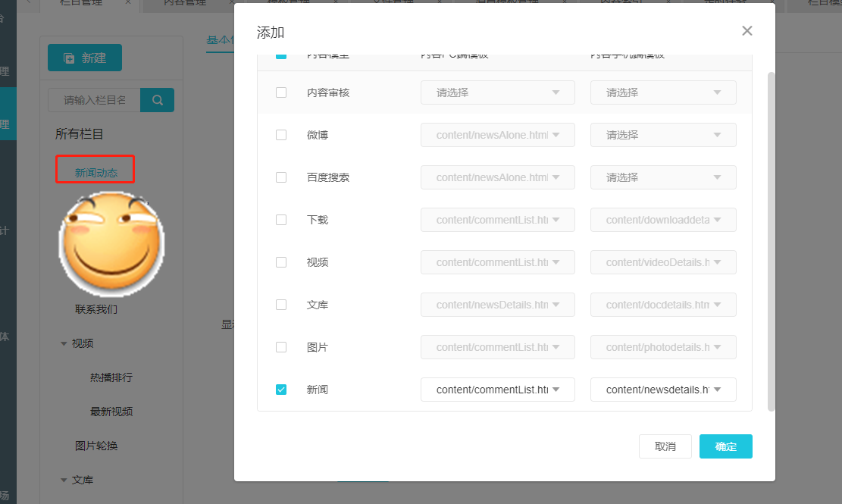This screenshot has width=842, height=504.
Task: Click the smiley face emoji image
Action: (111, 244)
